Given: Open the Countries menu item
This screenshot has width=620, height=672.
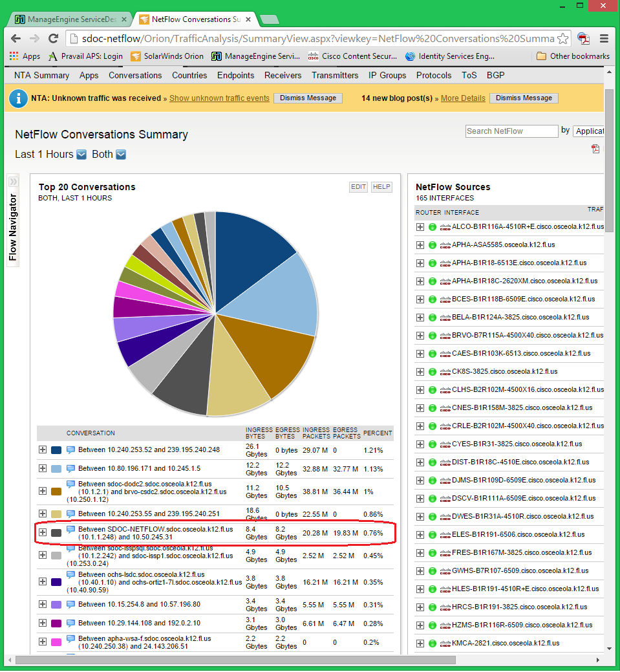Looking at the screenshot, I should point(189,76).
